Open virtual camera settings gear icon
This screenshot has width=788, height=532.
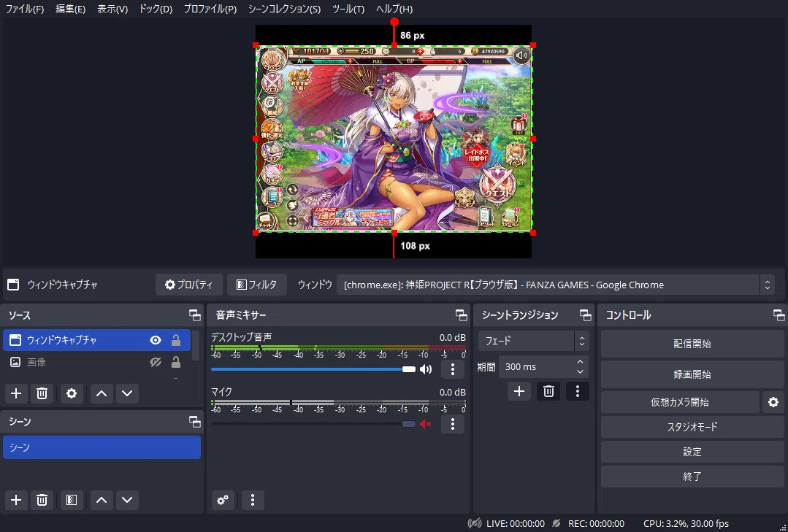(x=773, y=402)
